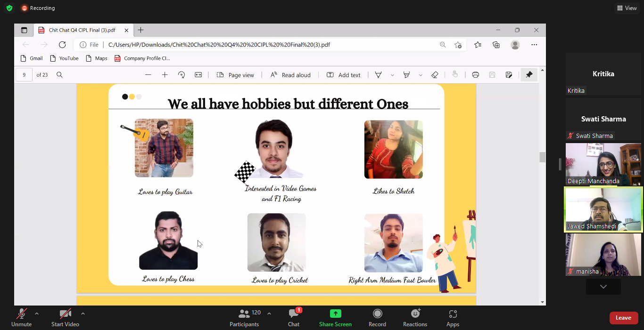Show more participant video tiles
The width and height of the screenshot is (644, 330).
[x=603, y=287]
